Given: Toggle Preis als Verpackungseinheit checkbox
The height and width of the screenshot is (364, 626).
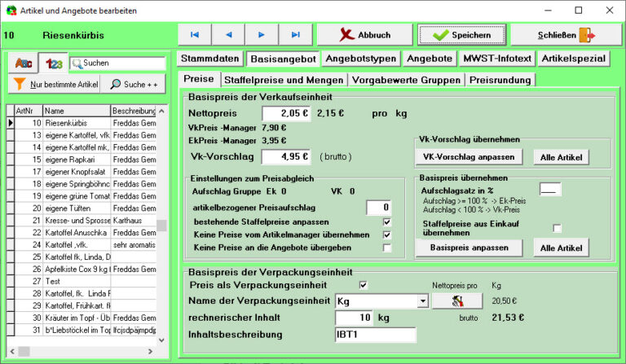Looking at the screenshot, I should (x=363, y=285).
